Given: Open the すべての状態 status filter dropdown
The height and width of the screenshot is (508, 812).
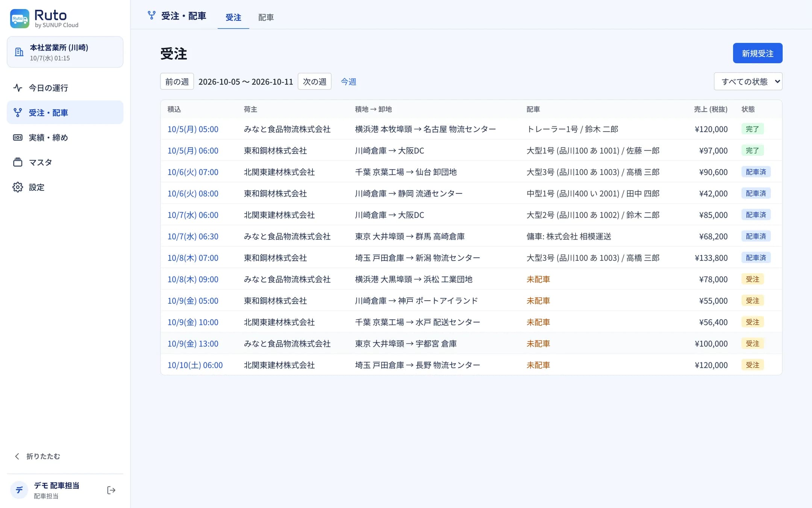Looking at the screenshot, I should (x=748, y=81).
